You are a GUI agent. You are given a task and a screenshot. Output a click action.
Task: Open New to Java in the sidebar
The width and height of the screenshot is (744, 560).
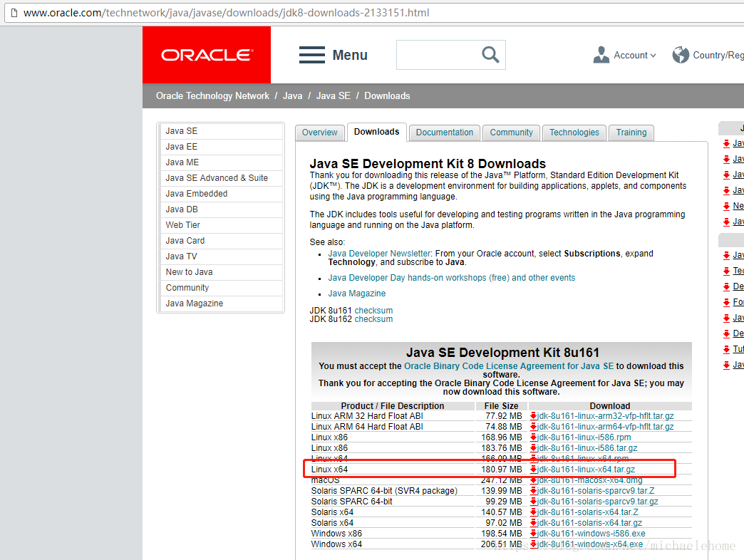[x=221, y=272]
